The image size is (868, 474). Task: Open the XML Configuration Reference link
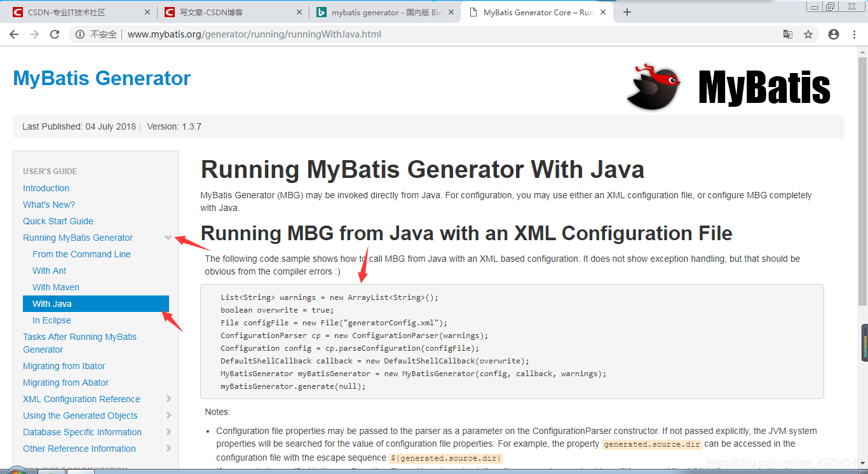[81, 399]
